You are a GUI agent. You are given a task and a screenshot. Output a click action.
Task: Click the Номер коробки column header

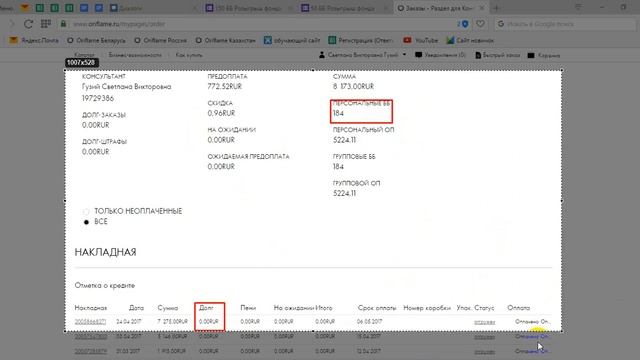click(427, 308)
